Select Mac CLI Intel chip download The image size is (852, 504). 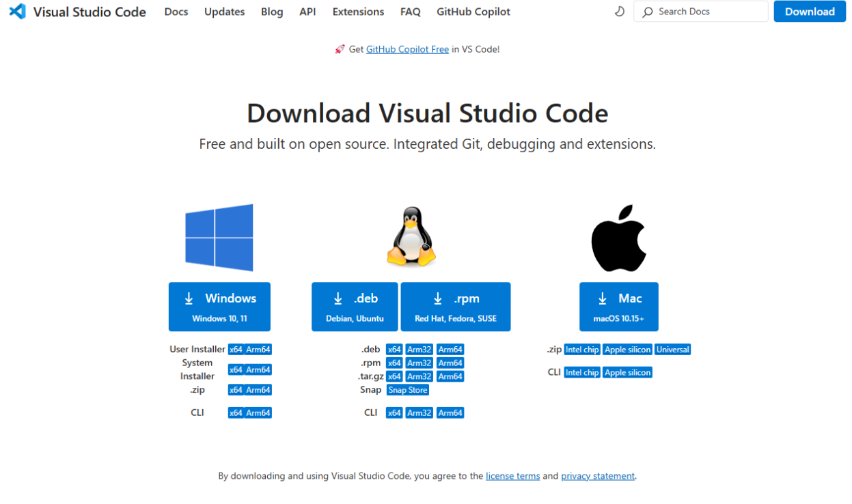click(x=582, y=372)
